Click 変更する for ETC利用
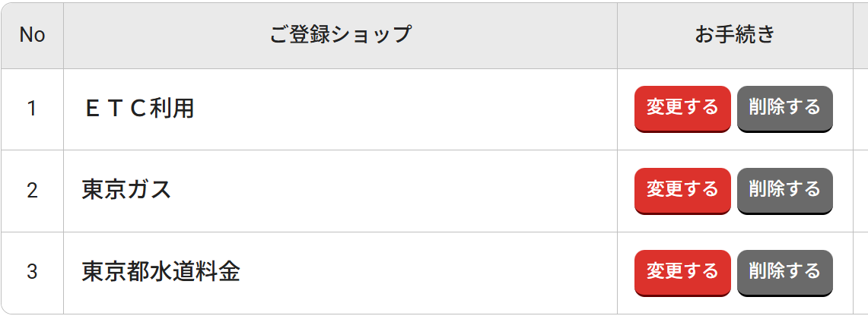 point(682,108)
